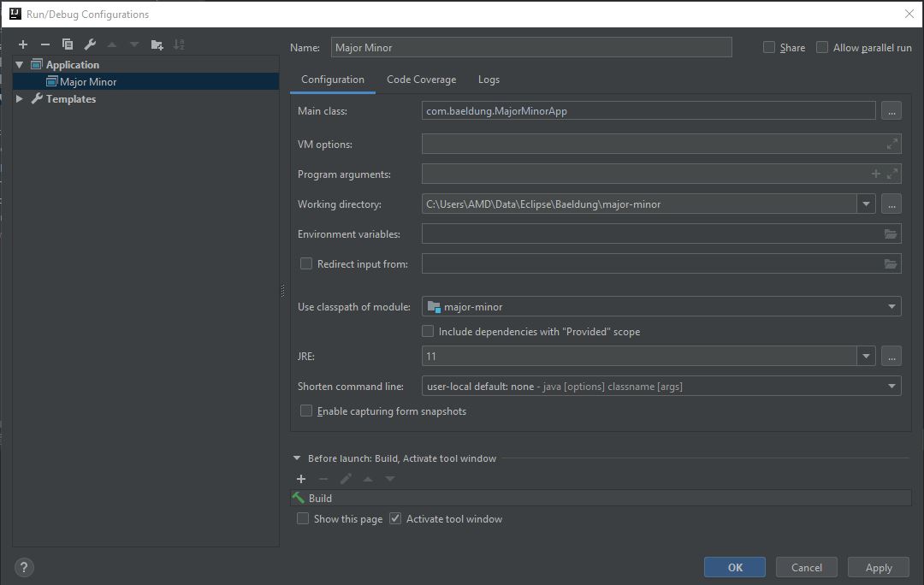The width and height of the screenshot is (924, 585).
Task: Click the Apply button
Action: pos(879,567)
